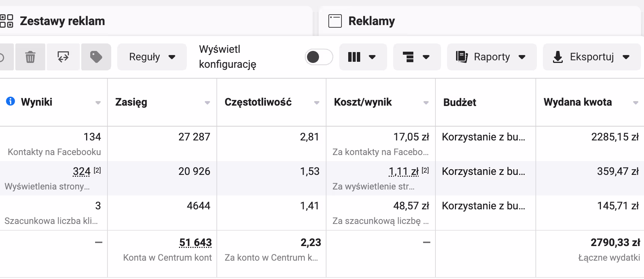Open the Wyniki column header arrow

pyautogui.click(x=98, y=103)
